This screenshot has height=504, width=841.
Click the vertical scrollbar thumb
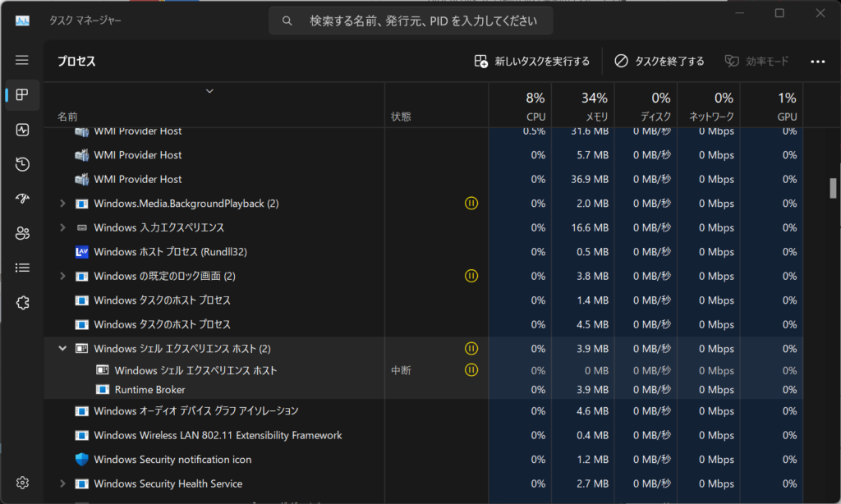pyautogui.click(x=833, y=189)
